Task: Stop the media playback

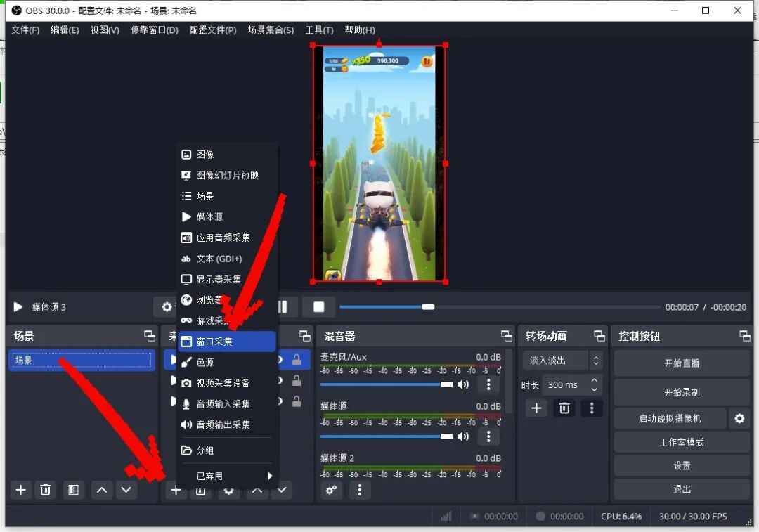Action: click(318, 307)
